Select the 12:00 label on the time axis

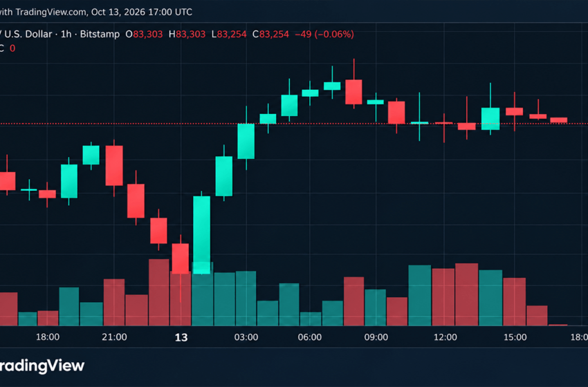tap(445, 337)
